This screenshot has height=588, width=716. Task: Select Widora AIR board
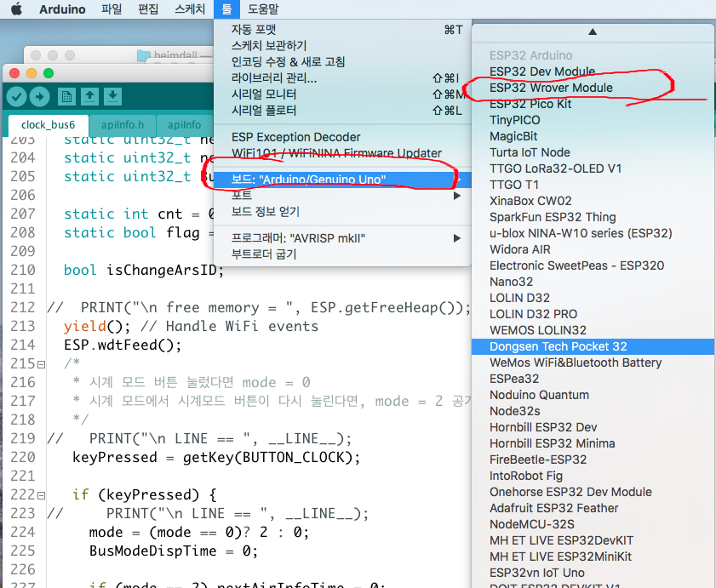(x=593, y=249)
